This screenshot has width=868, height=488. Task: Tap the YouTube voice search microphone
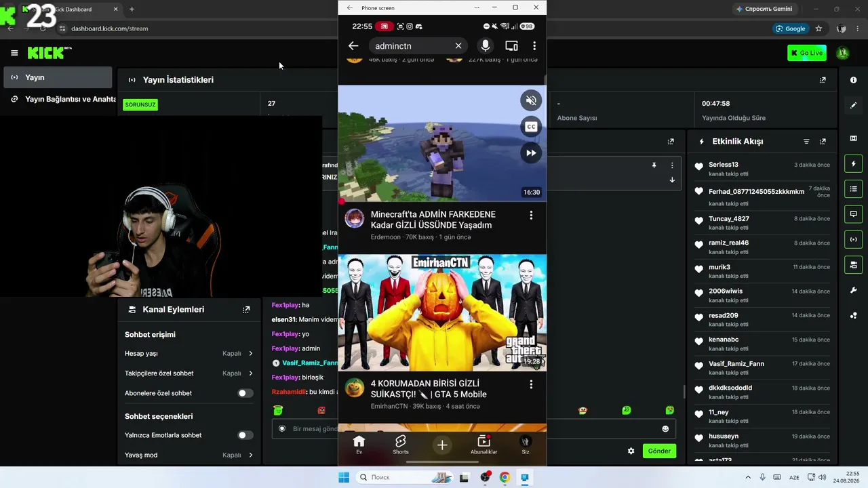pos(485,46)
